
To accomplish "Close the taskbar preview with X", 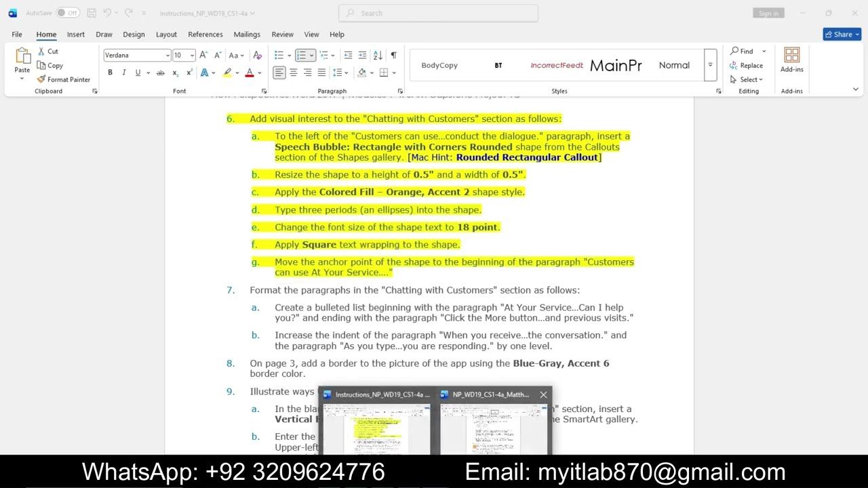I will (543, 394).
